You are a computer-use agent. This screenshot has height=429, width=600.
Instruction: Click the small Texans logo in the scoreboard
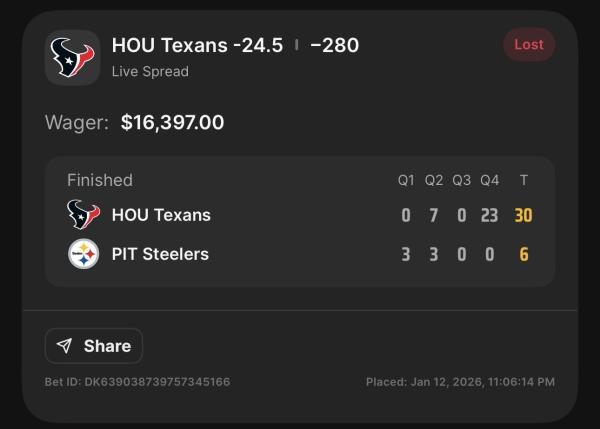(x=84, y=215)
